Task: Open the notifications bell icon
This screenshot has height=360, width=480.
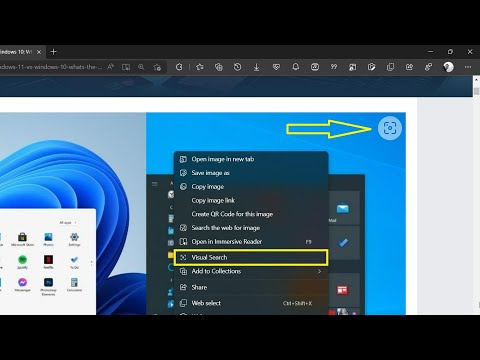Action: (295, 67)
